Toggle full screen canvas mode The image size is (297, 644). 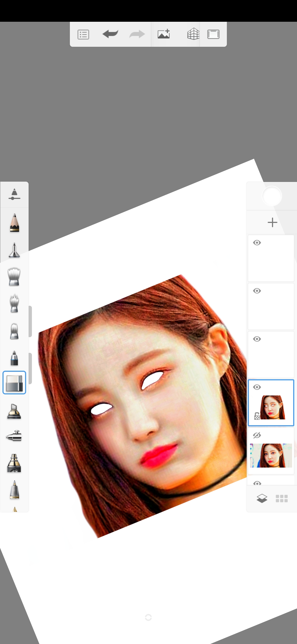213,34
